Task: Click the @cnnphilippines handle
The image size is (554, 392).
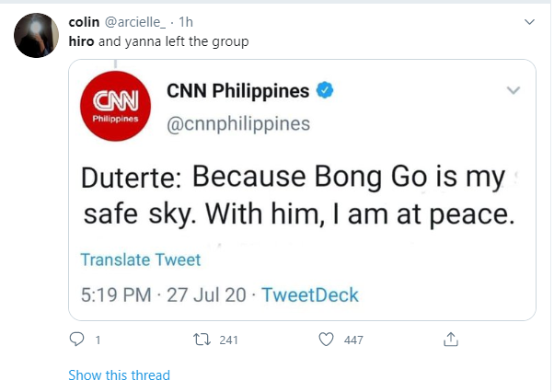Action: (237, 123)
